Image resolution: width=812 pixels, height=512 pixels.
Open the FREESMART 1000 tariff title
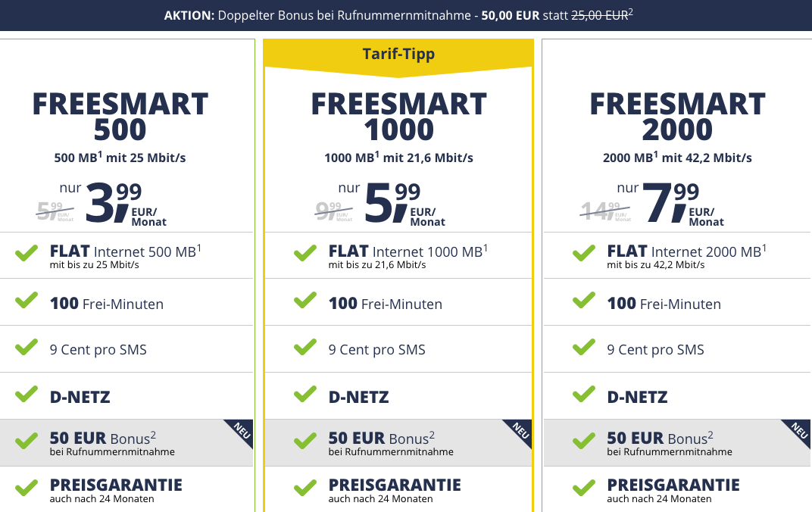click(x=398, y=116)
